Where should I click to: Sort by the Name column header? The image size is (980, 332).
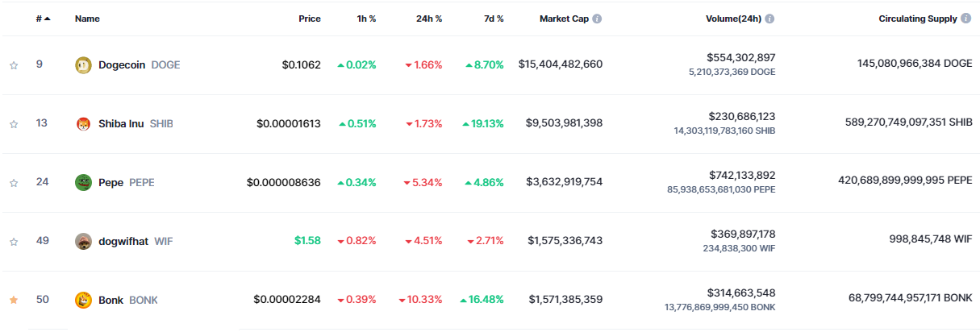click(x=87, y=19)
